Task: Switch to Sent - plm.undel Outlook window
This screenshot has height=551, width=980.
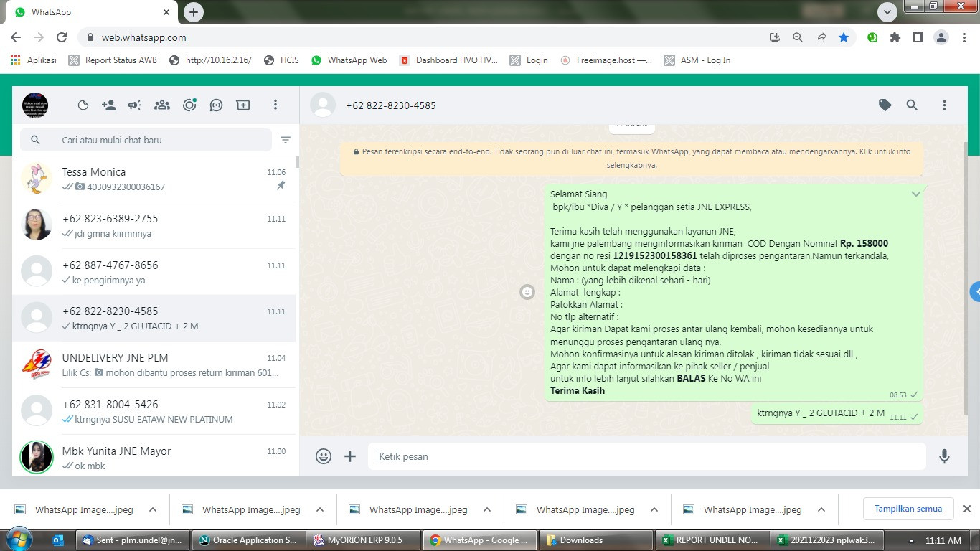Action: pos(133,540)
